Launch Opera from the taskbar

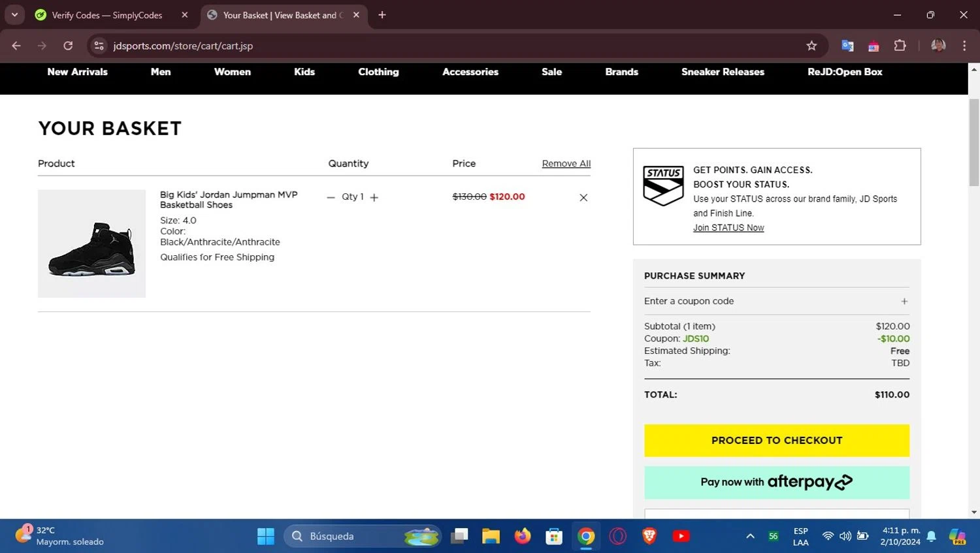click(x=617, y=536)
